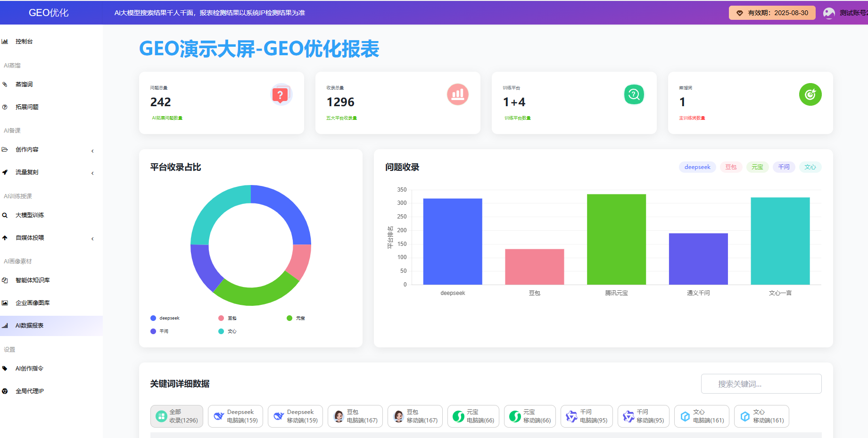This screenshot has height=438, width=868.
Task: Expand the 自媒体投喂 submenu chevron
Action: tap(92, 239)
